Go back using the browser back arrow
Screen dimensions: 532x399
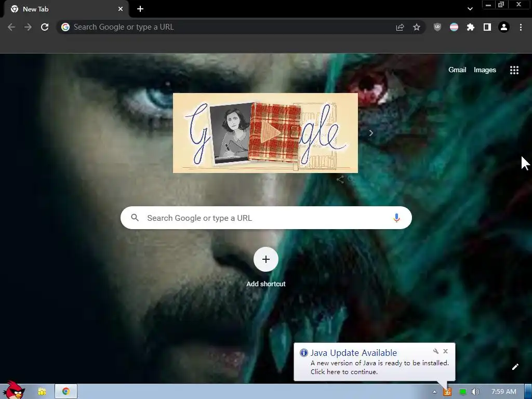pyautogui.click(x=11, y=27)
